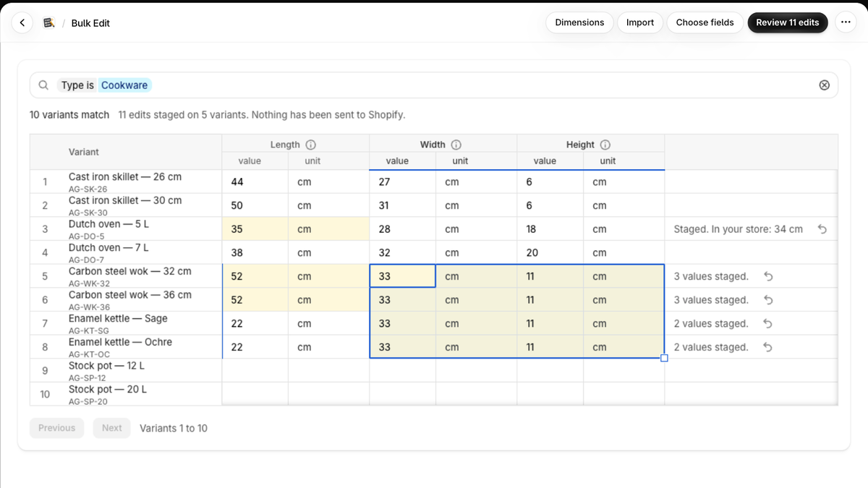Select Length 22 for Enamel kettle Sage
This screenshot has width=868, height=488.
click(x=255, y=324)
